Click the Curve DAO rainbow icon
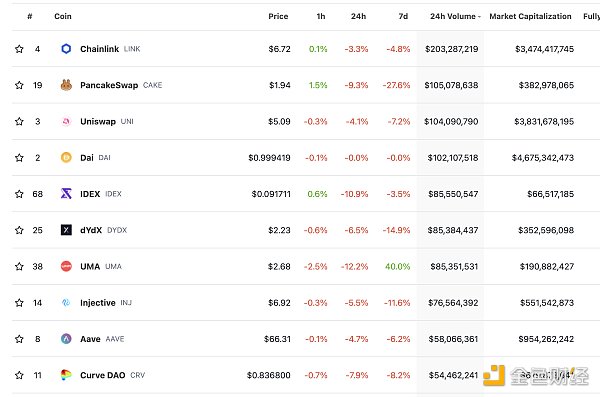Viewport: 600px width, 397px height. click(66, 375)
